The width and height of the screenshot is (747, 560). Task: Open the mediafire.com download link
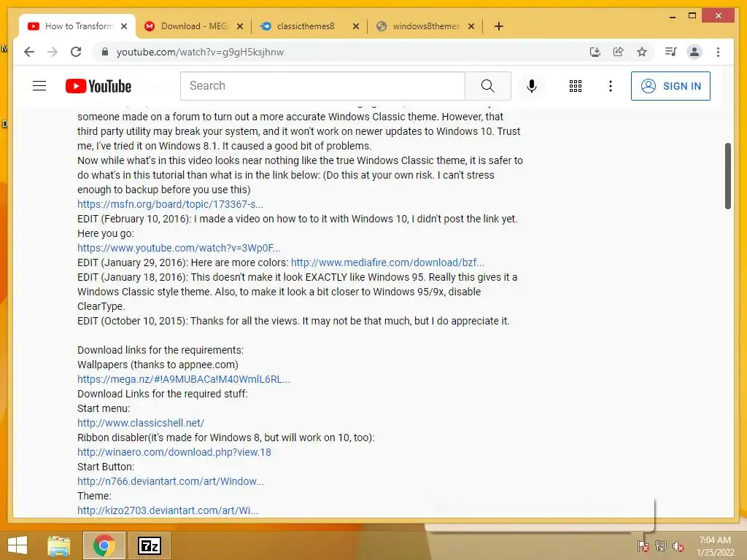click(387, 262)
